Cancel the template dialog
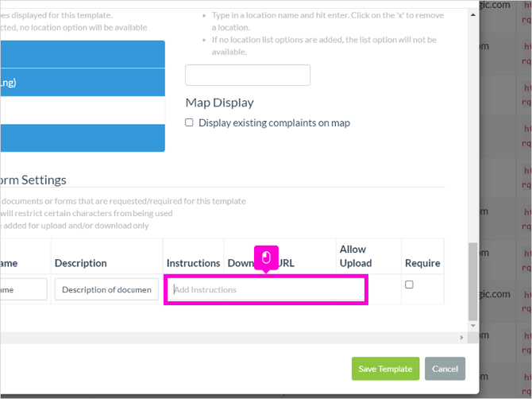This screenshot has width=532, height=399. point(445,369)
